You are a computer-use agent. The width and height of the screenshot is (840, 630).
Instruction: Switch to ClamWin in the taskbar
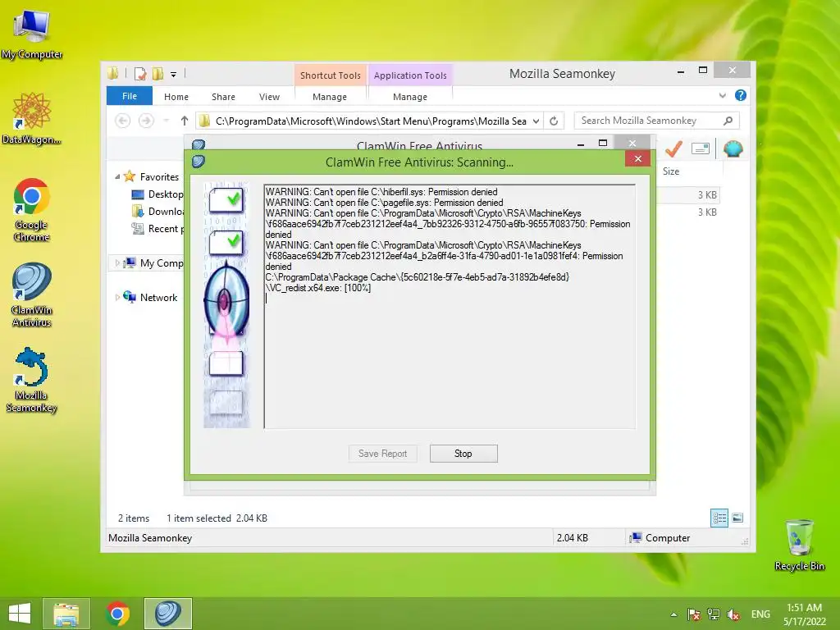point(167,614)
